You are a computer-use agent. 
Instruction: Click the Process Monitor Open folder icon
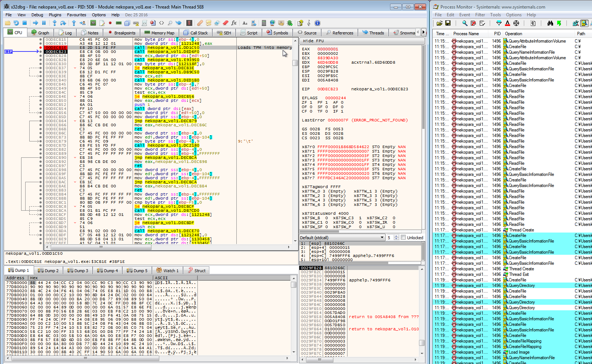point(439,23)
